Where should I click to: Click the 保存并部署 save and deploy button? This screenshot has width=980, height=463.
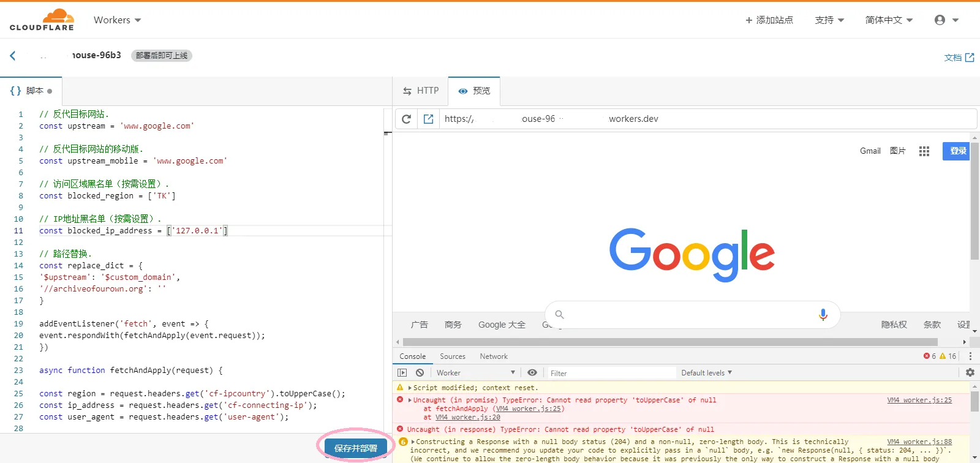(356, 448)
